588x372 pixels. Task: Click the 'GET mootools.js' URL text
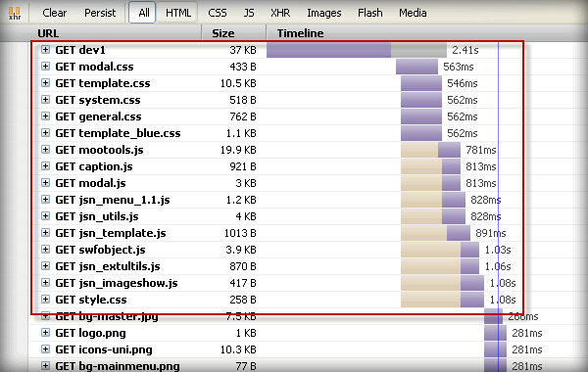[99, 150]
